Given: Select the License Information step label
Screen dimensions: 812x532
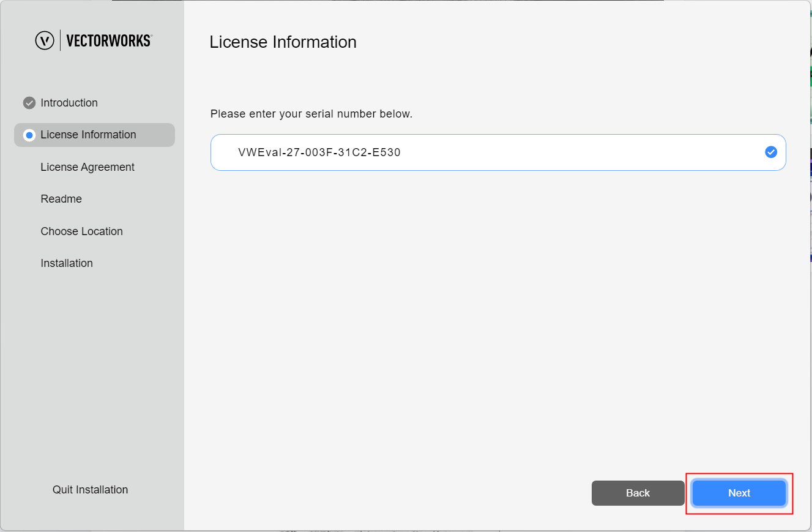Looking at the screenshot, I should click(88, 135).
